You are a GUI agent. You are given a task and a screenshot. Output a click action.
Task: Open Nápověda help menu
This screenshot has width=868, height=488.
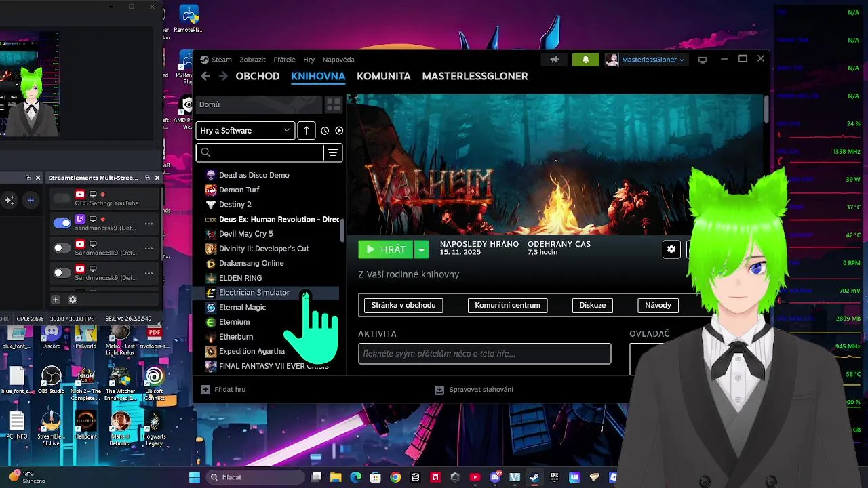338,60
